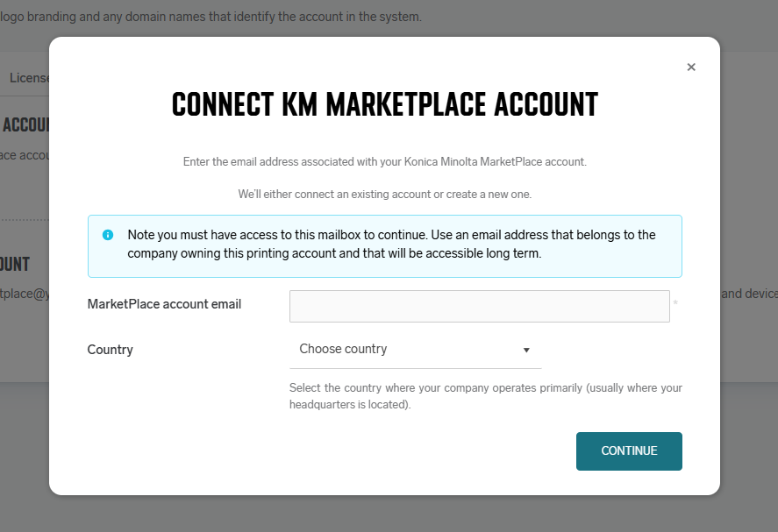778x532 pixels.
Task: Click the 'MarketPlace account email' label
Action: pos(164,304)
